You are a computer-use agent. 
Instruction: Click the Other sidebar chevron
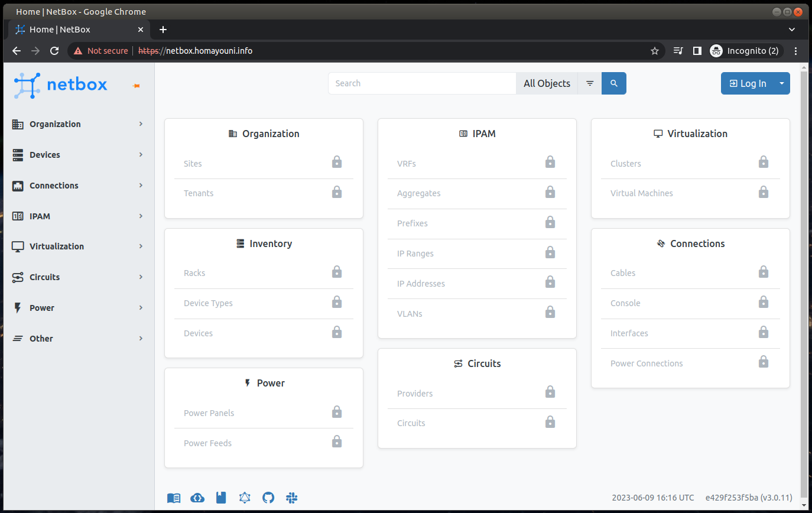[x=141, y=339]
